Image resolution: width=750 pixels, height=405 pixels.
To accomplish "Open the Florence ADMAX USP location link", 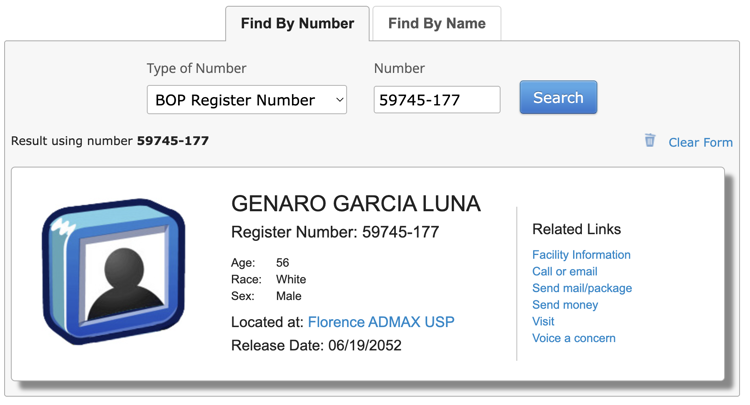I will 381,322.
